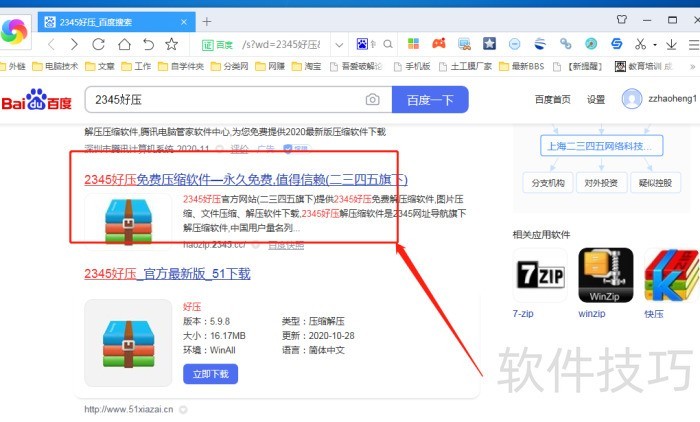Open 2345好压免费压缩软件 search result title

246,180
